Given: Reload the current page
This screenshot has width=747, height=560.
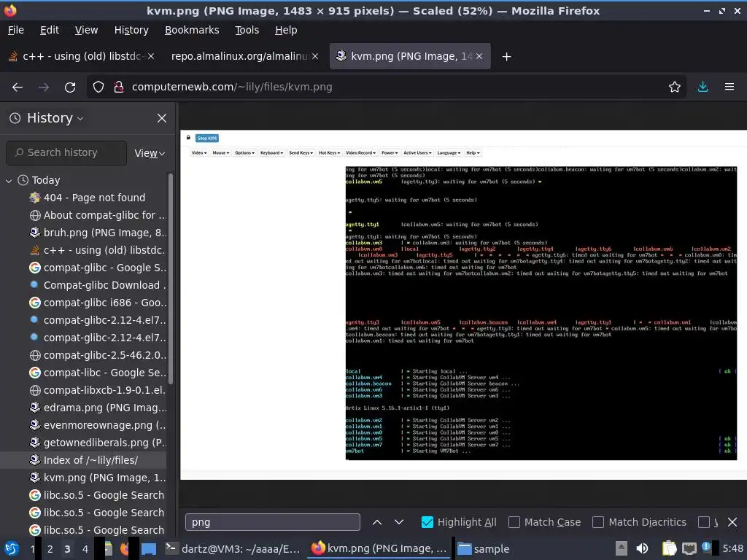Looking at the screenshot, I should coord(70,87).
